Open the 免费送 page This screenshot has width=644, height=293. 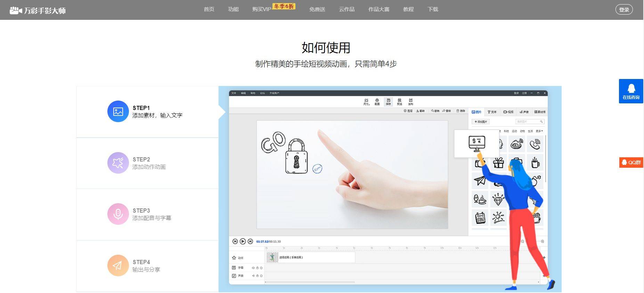pos(317,9)
